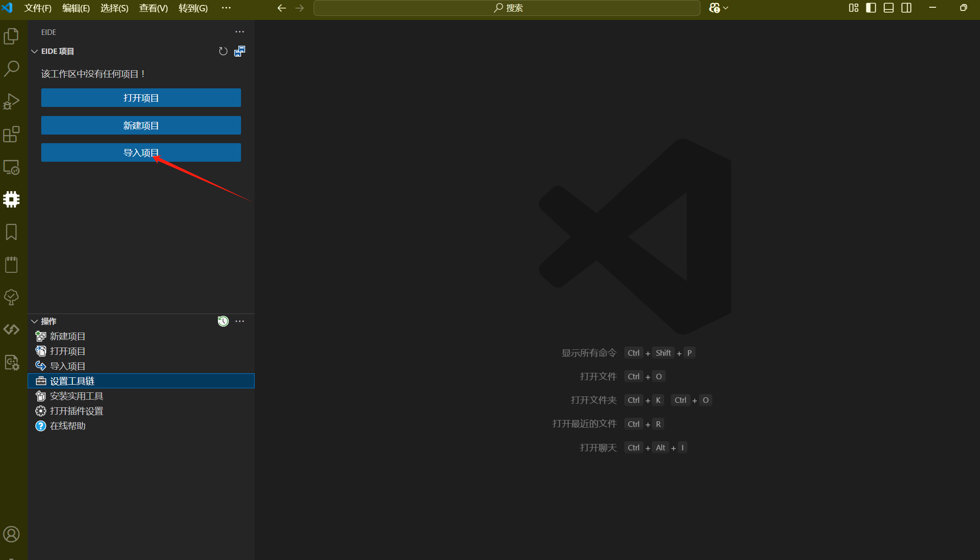The image size is (980, 560).
Task: Toggle primary side bar visibility
Action: [x=871, y=8]
